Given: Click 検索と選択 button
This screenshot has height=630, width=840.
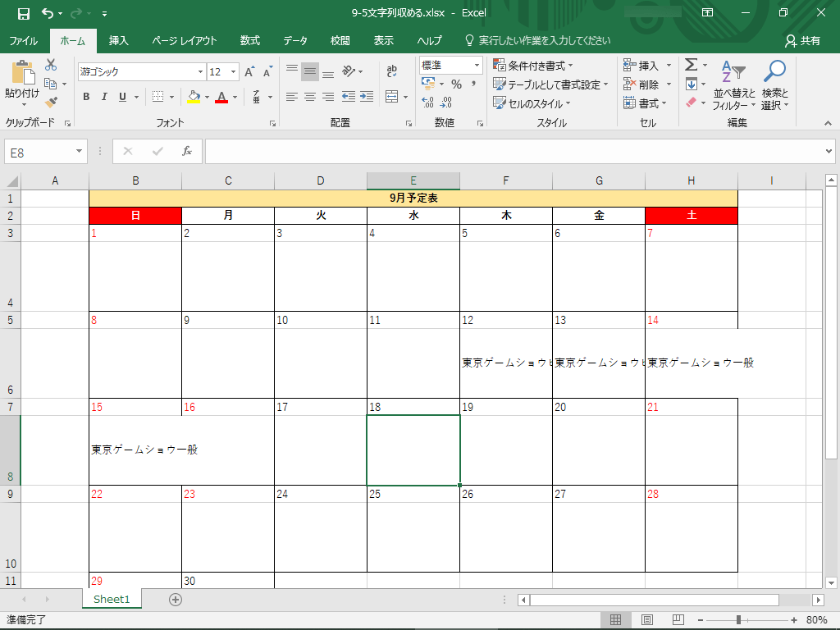Looking at the screenshot, I should [774, 85].
